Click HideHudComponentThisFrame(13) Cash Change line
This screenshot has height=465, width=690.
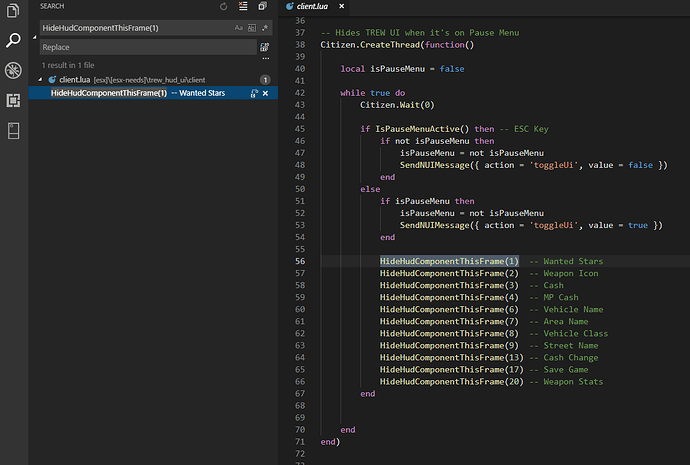pyautogui.click(x=489, y=357)
